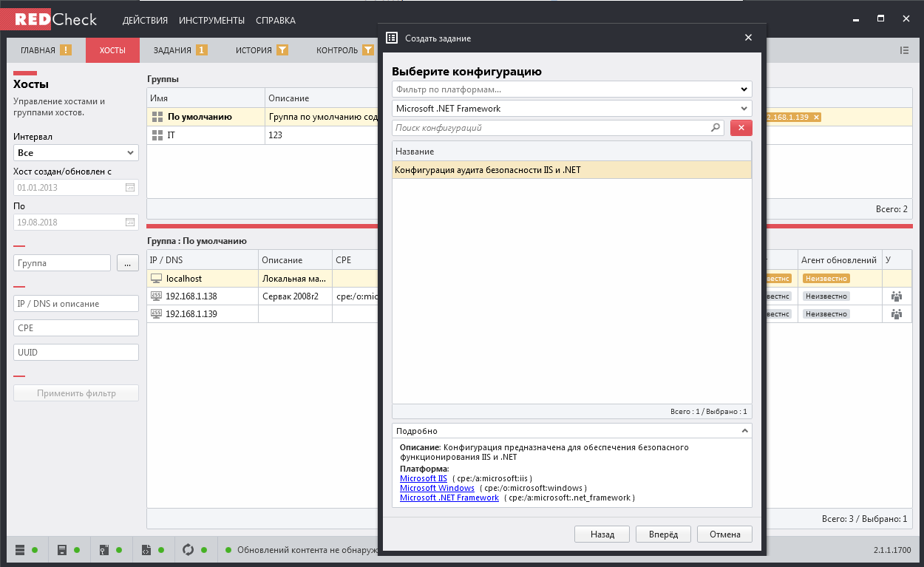Image resolution: width=924 pixels, height=567 pixels.
Task: Click the IP / DNS и описание field
Action: tap(76, 304)
